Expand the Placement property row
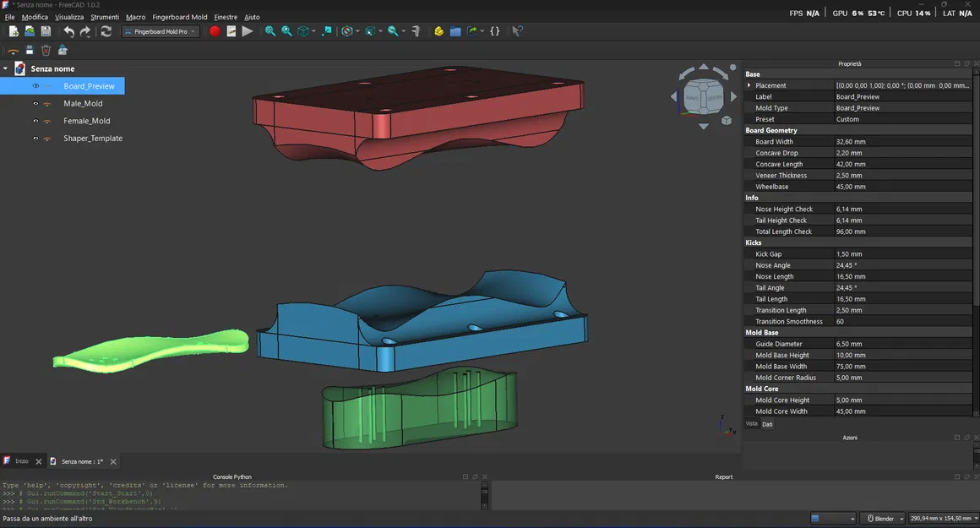980x528 pixels. click(x=749, y=85)
